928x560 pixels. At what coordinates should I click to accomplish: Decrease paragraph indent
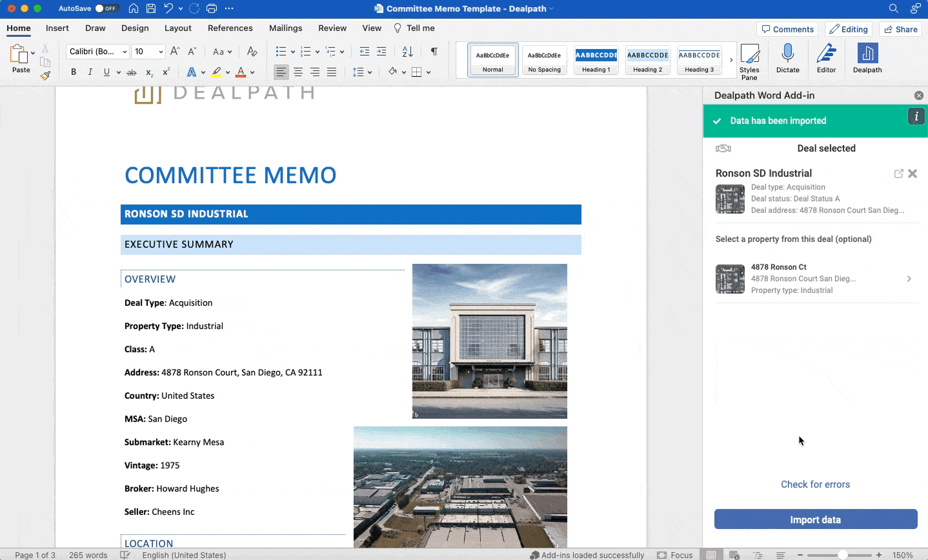point(365,52)
